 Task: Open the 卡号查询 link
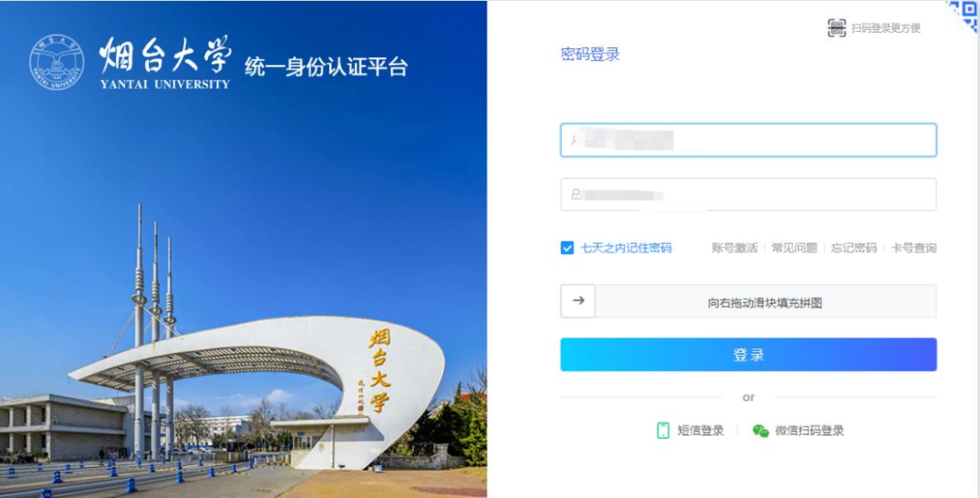click(914, 248)
